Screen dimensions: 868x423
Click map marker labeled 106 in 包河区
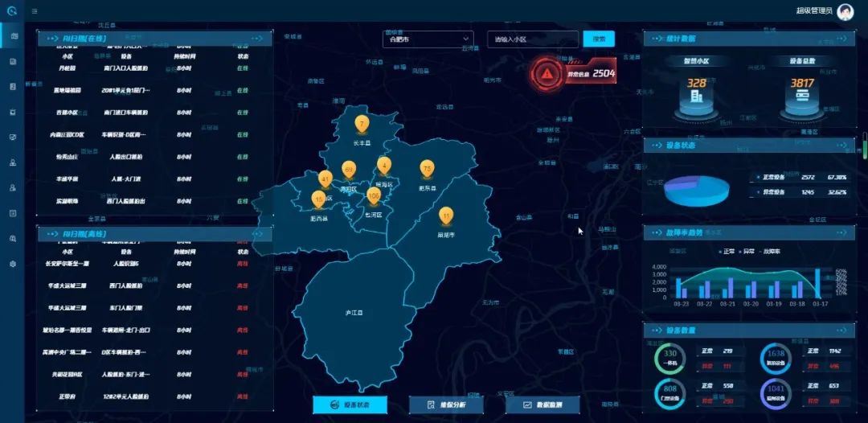click(374, 196)
